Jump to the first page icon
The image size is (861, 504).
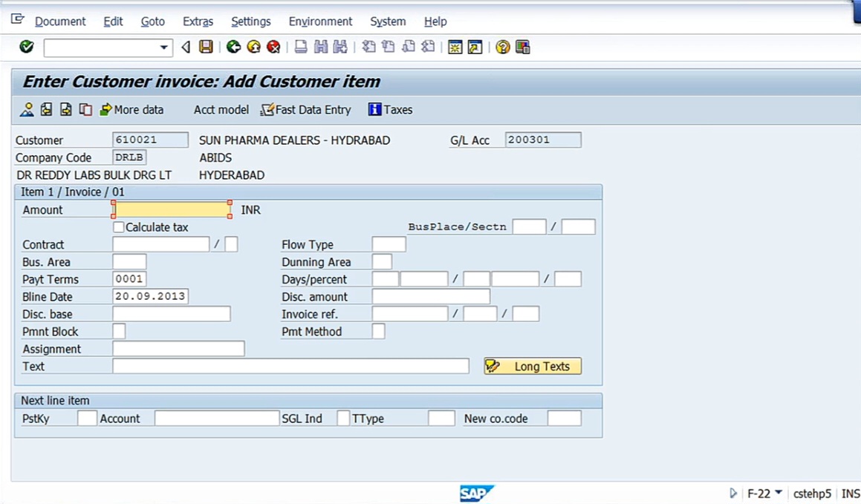[x=369, y=48]
